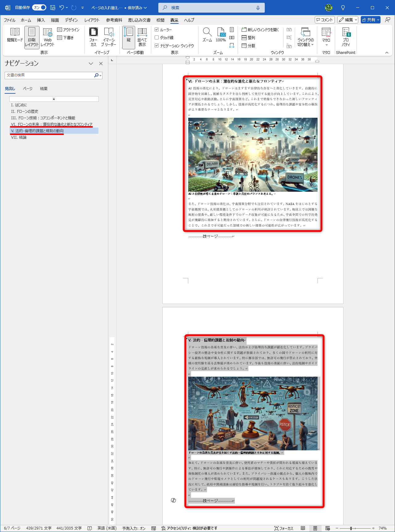Viewport: 395px width, 532px height.
Task: Switch to 下書き view
Action: pyautogui.click(x=65, y=38)
